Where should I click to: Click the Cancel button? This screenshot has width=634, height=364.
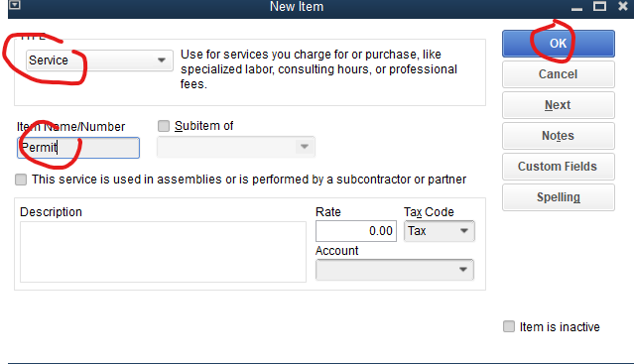tap(559, 74)
